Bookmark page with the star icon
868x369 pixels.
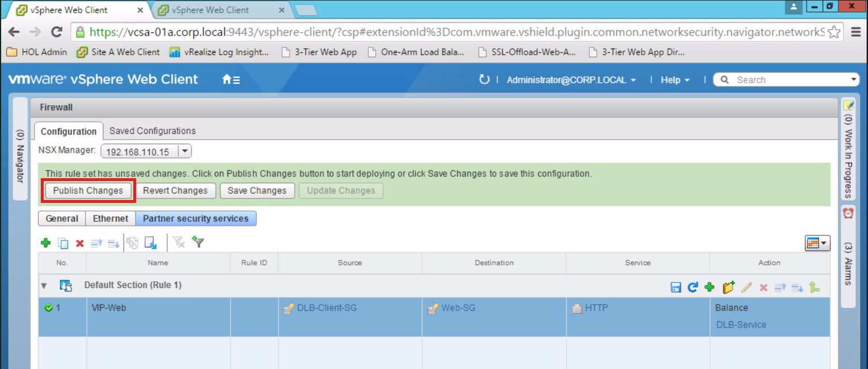[834, 32]
